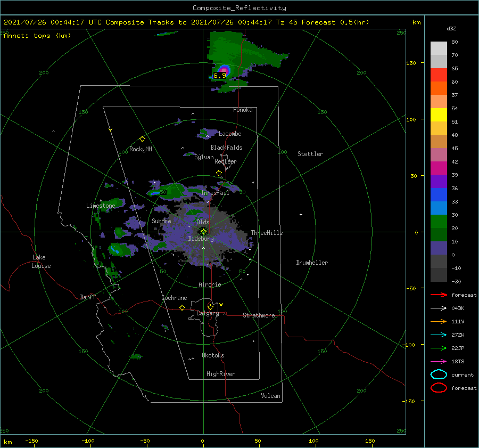
Task: Click the blue swatch between 36 and 33
Action: 439,194
